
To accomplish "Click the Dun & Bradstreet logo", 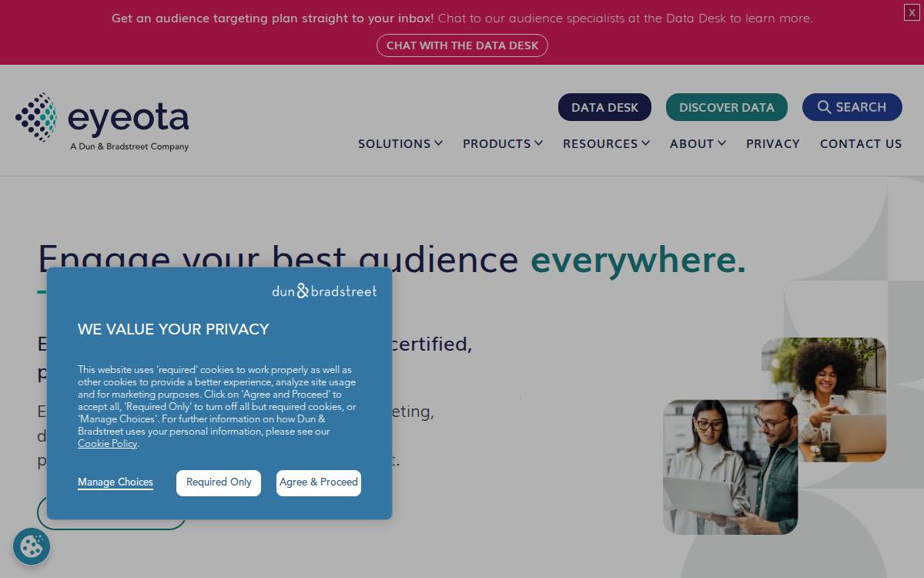I will [x=324, y=291].
